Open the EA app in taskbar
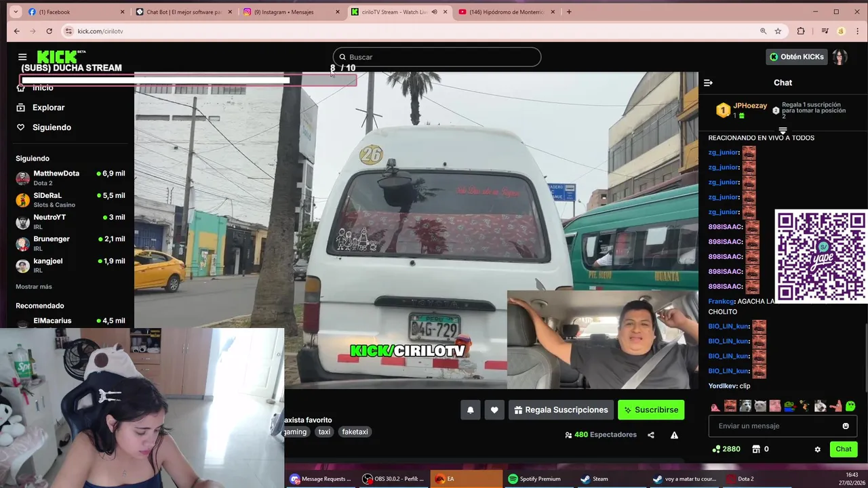This screenshot has width=868, height=488. 467,479
